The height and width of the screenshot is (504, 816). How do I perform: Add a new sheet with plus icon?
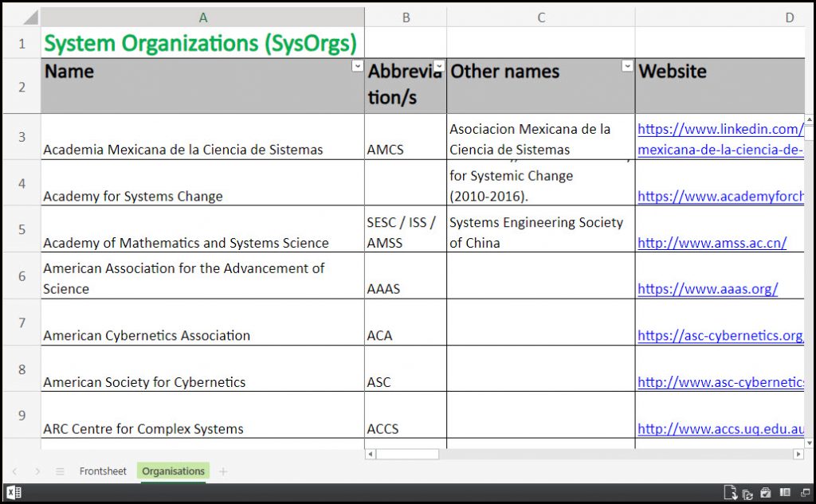(223, 471)
